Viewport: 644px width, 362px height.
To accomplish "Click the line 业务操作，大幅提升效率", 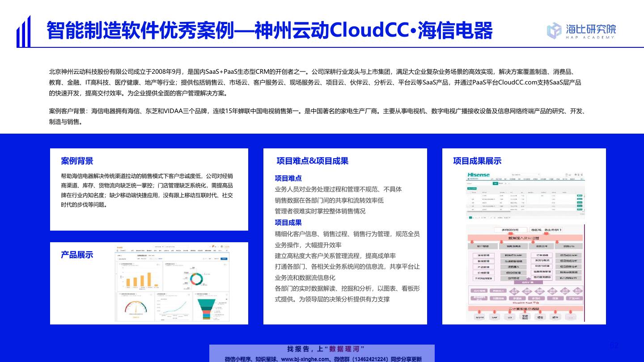I will pyautogui.click(x=308, y=245).
